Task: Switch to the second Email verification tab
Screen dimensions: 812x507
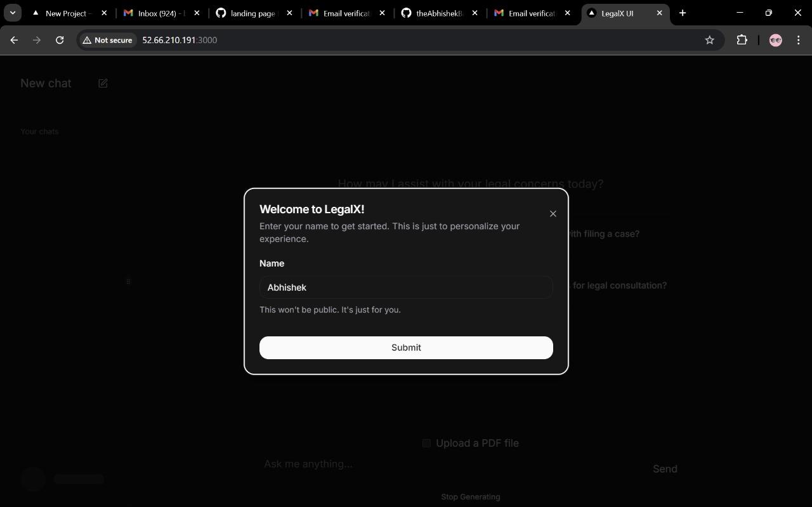Action: 532,13
